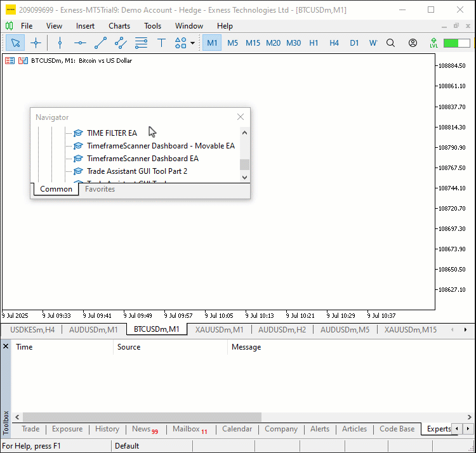The height and width of the screenshot is (453, 476).
Task: Open the user account profile icon
Action: coord(413,43)
